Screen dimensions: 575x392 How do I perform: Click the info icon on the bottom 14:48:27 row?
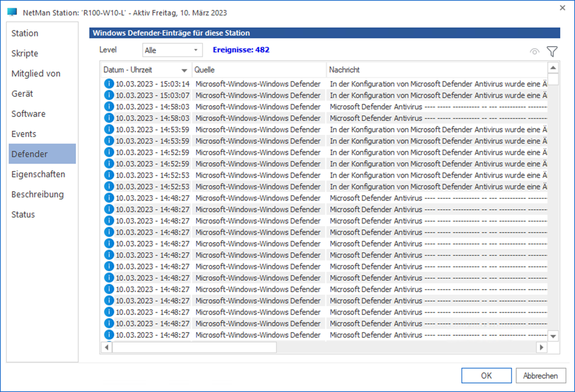[109, 335]
